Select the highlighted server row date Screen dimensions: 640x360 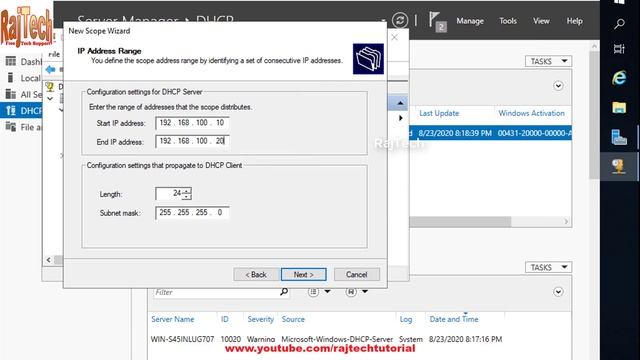click(x=455, y=133)
